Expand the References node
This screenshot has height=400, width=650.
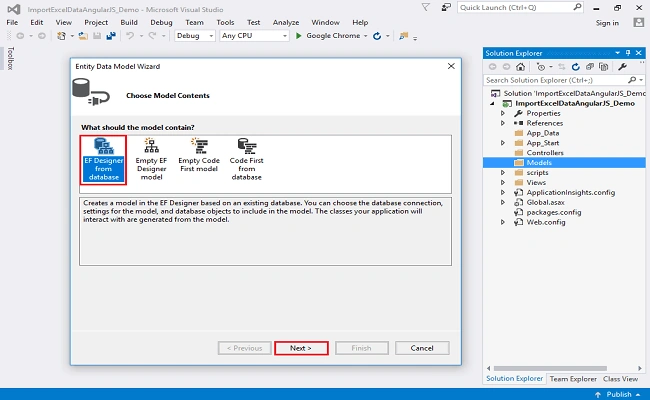tap(503, 123)
